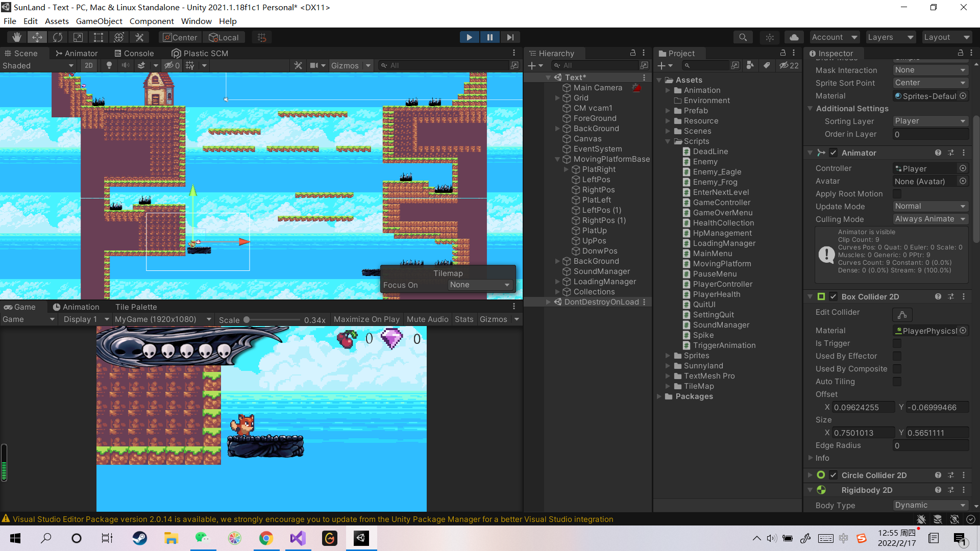Image resolution: width=980 pixels, height=551 pixels.
Task: Select the Rect Transform tool
Action: click(x=98, y=37)
